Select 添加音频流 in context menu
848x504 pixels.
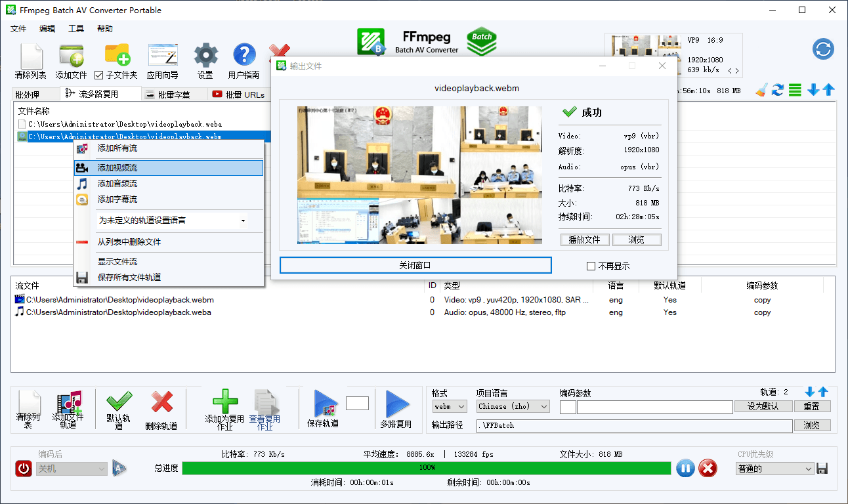pos(169,184)
